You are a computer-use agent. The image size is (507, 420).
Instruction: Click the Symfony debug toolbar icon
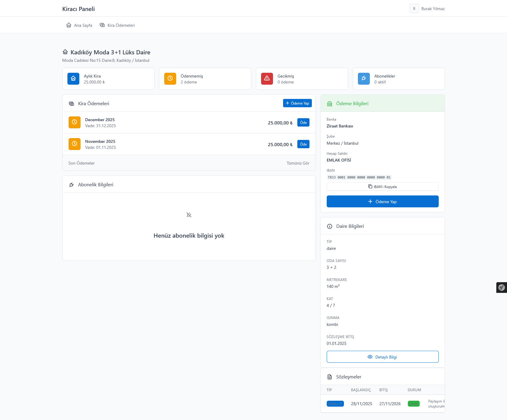click(501, 288)
